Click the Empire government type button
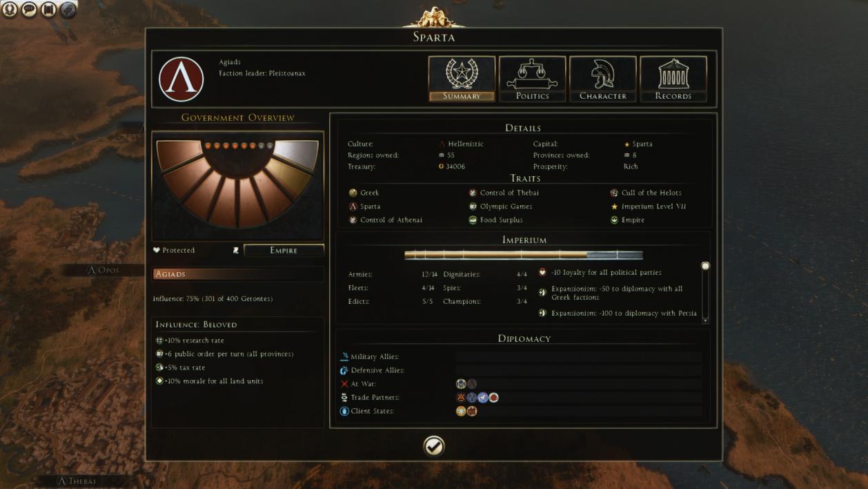The image size is (868, 489). pos(284,250)
